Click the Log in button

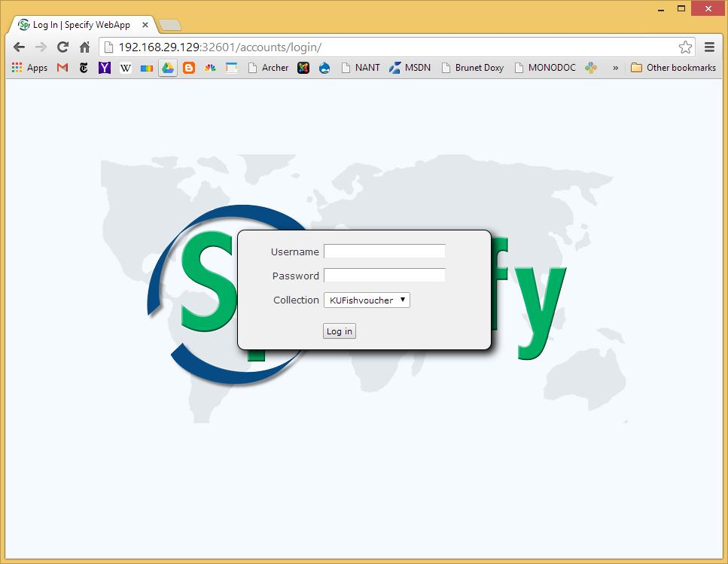pyautogui.click(x=340, y=331)
